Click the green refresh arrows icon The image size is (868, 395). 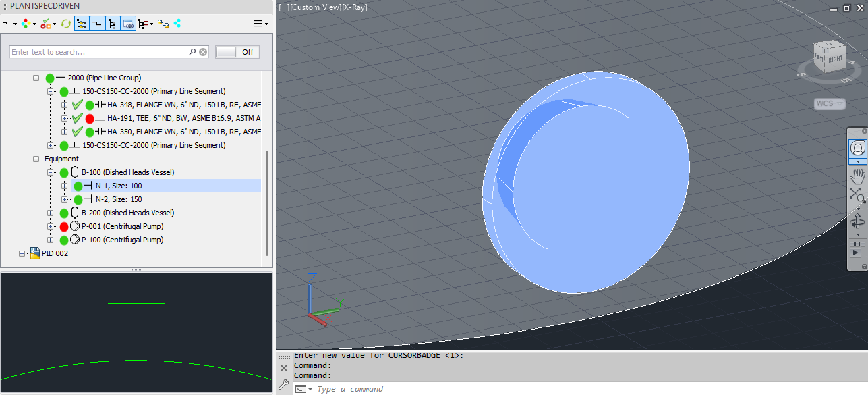65,24
